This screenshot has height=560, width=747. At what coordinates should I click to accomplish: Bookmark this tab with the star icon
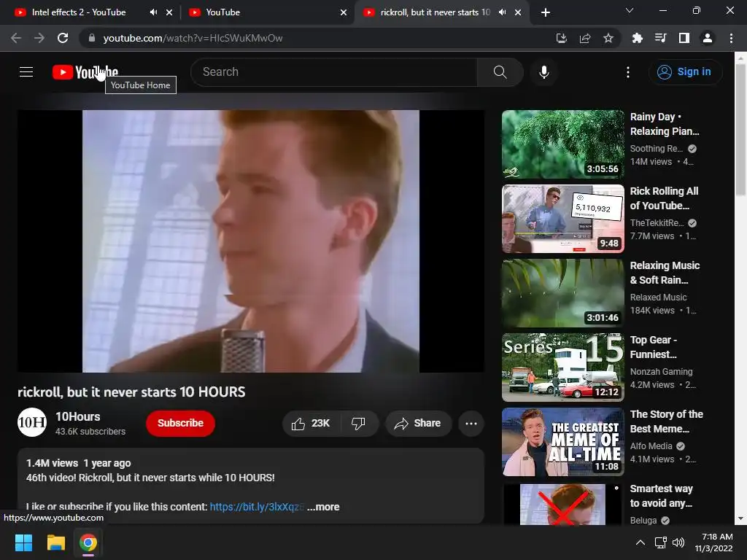click(608, 38)
